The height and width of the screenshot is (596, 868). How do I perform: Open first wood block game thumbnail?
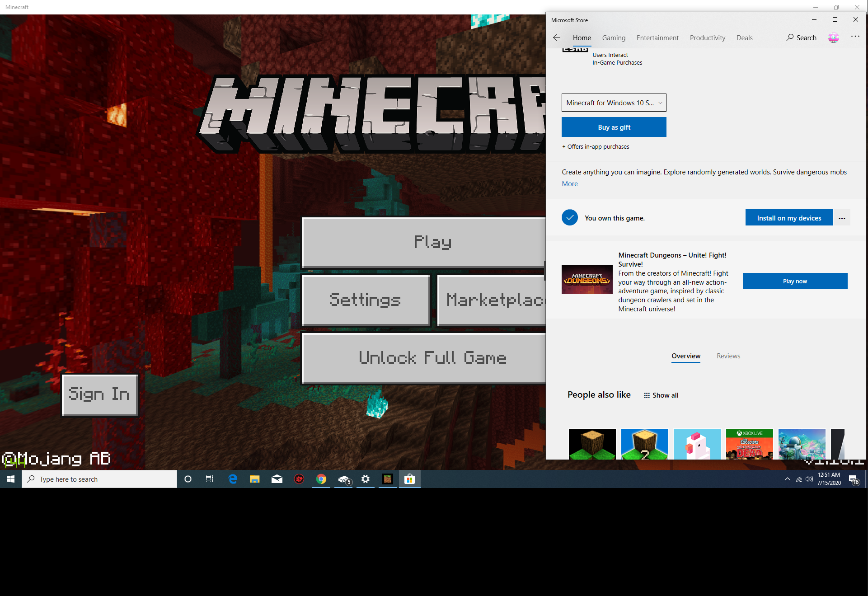click(592, 444)
